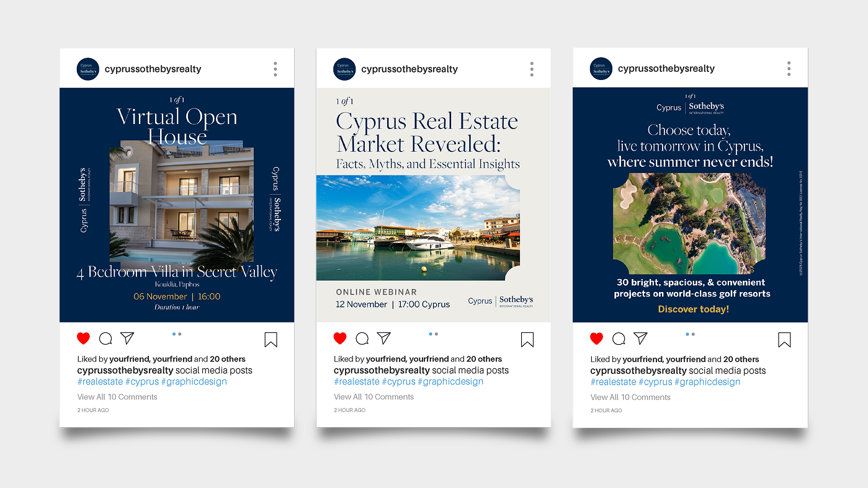Bookmark the Virtual Open House post

click(x=271, y=340)
